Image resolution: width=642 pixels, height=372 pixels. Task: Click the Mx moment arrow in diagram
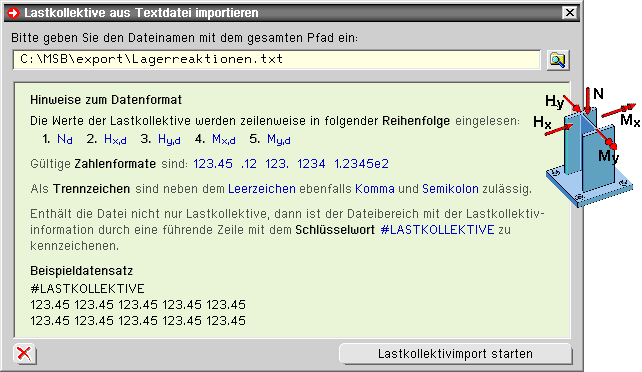[x=618, y=110]
